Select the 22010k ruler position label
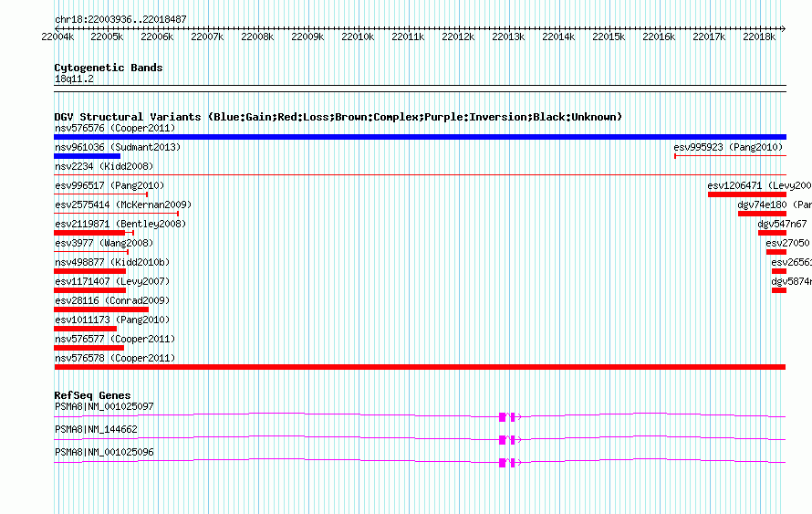This screenshot has width=812, height=514. pyautogui.click(x=358, y=37)
